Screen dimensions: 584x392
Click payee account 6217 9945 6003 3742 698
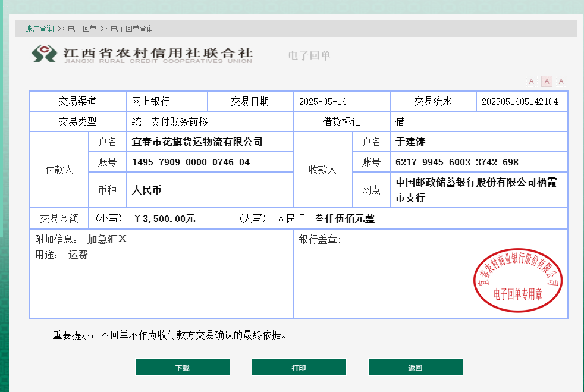click(457, 162)
